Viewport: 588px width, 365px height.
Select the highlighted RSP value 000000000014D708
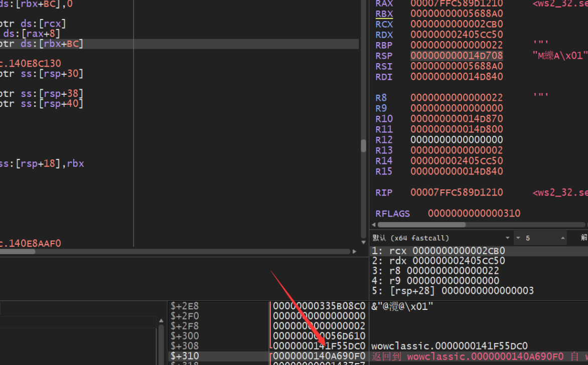pos(457,56)
